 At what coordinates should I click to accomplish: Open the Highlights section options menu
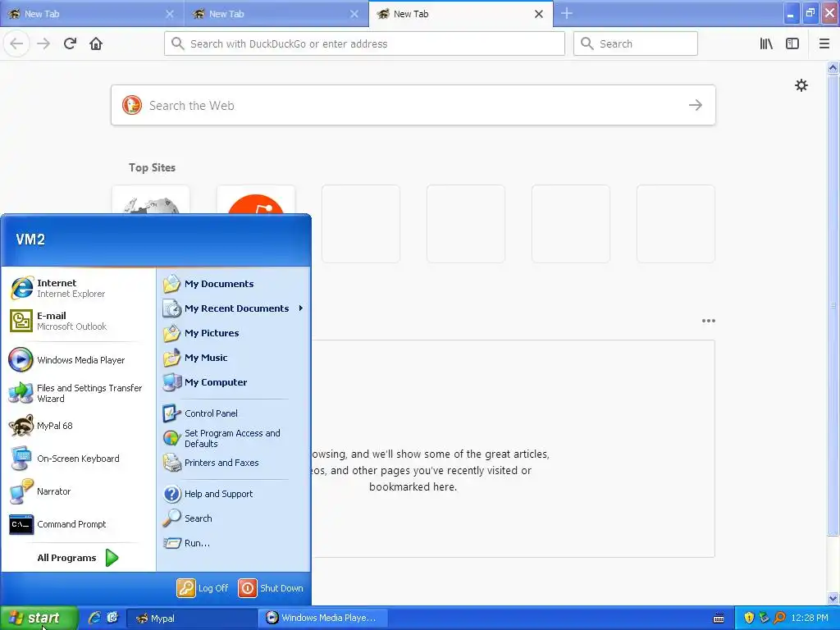(708, 321)
